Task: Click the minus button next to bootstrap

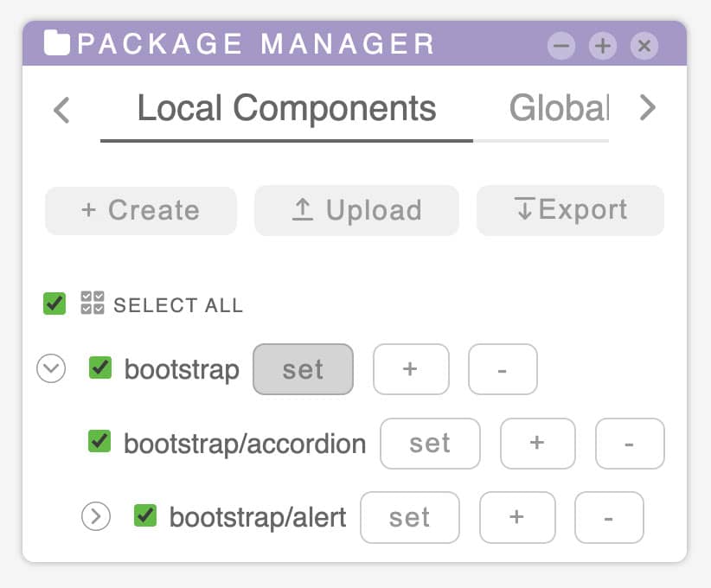Action: (503, 369)
